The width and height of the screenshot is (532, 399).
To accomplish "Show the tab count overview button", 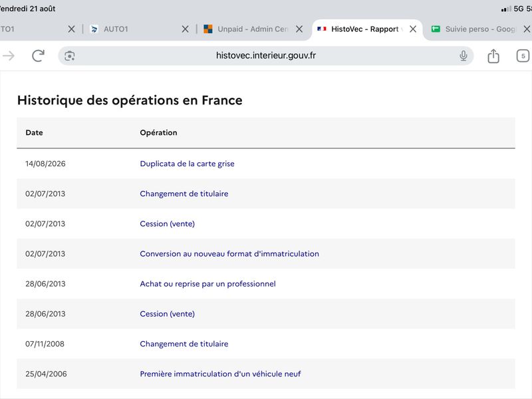I will (523, 56).
